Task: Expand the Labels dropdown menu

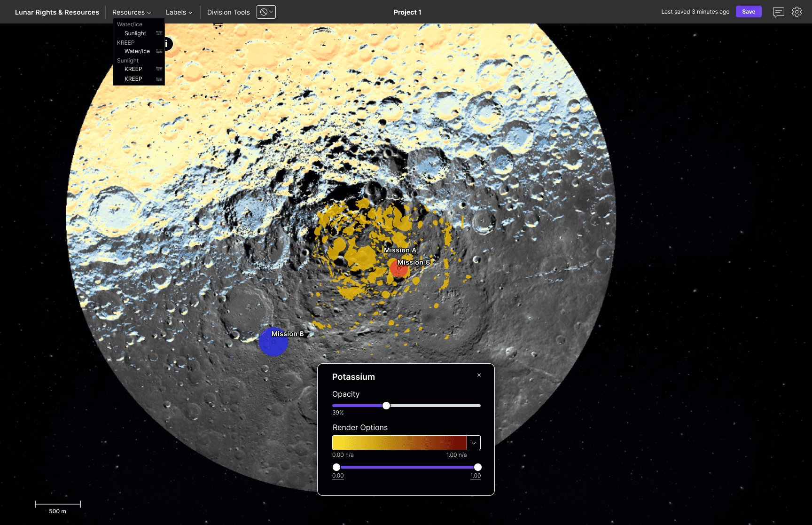Action: [179, 12]
